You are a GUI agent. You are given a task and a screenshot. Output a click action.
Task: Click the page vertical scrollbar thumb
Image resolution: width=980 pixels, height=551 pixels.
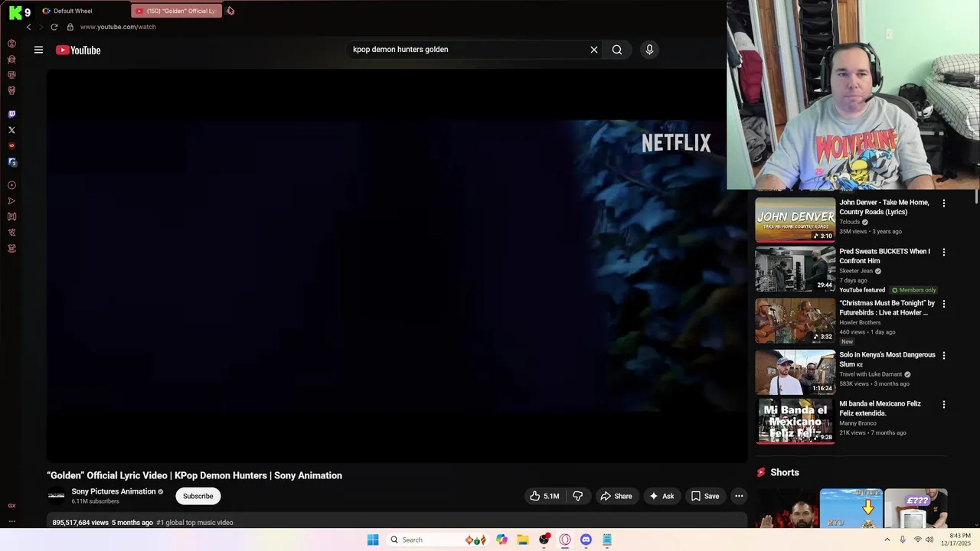tap(976, 197)
